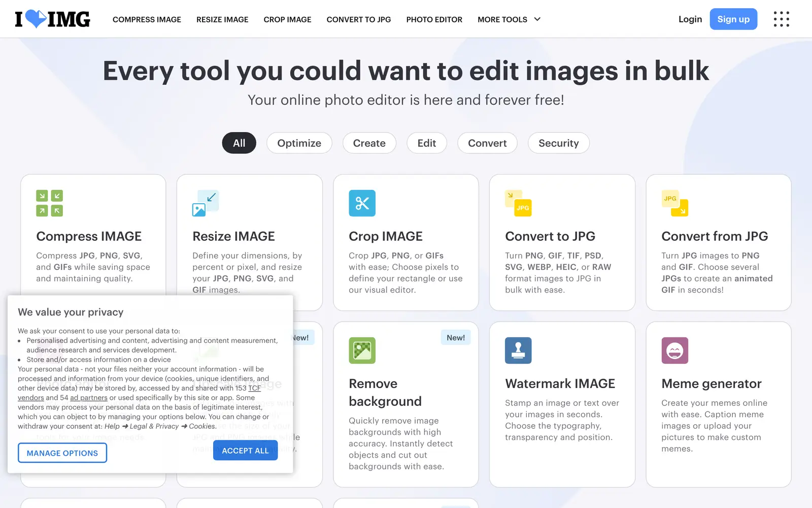The height and width of the screenshot is (508, 812).
Task: Click MANAGE OPTIONS in the privacy dialog
Action: point(62,453)
